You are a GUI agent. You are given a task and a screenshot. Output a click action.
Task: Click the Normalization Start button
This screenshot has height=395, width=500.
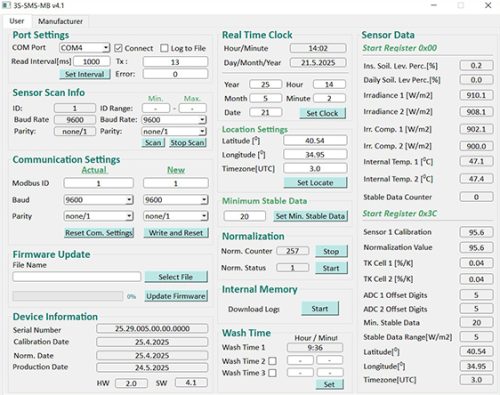[331, 268]
